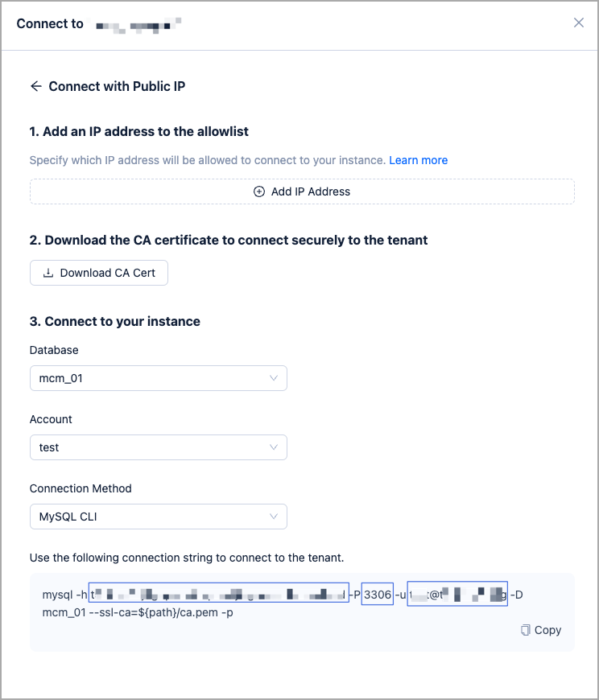Click the plus circle icon for adding IP
The image size is (599, 700).
tap(259, 191)
